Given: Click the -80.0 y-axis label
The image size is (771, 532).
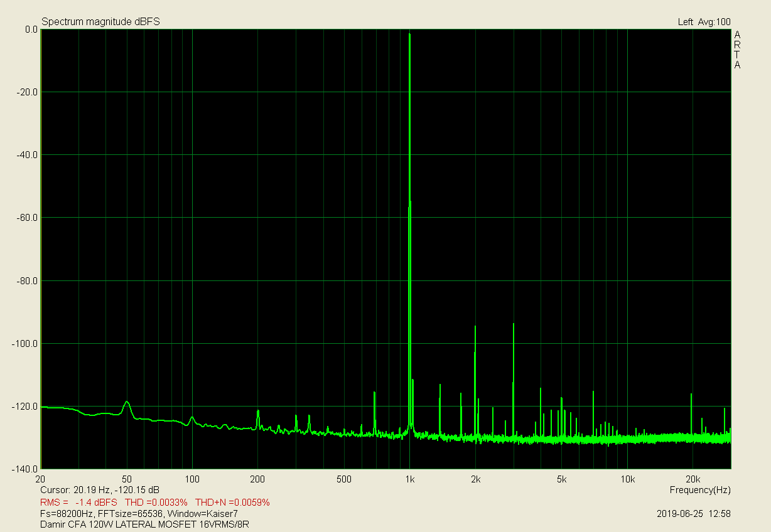Looking at the screenshot, I should pyautogui.click(x=28, y=281).
